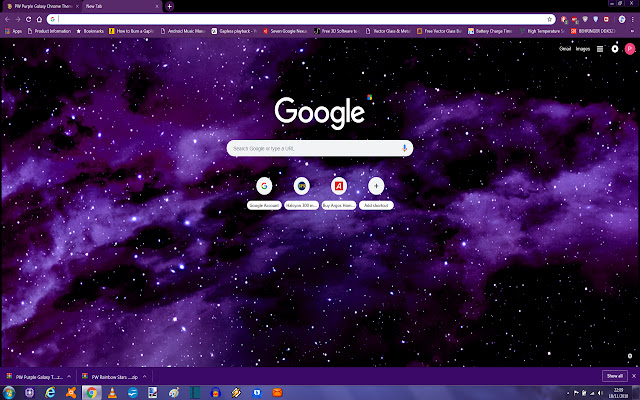The width and height of the screenshot is (640, 400).
Task: Open Avast antivirus from taskbar
Action: click(71, 393)
